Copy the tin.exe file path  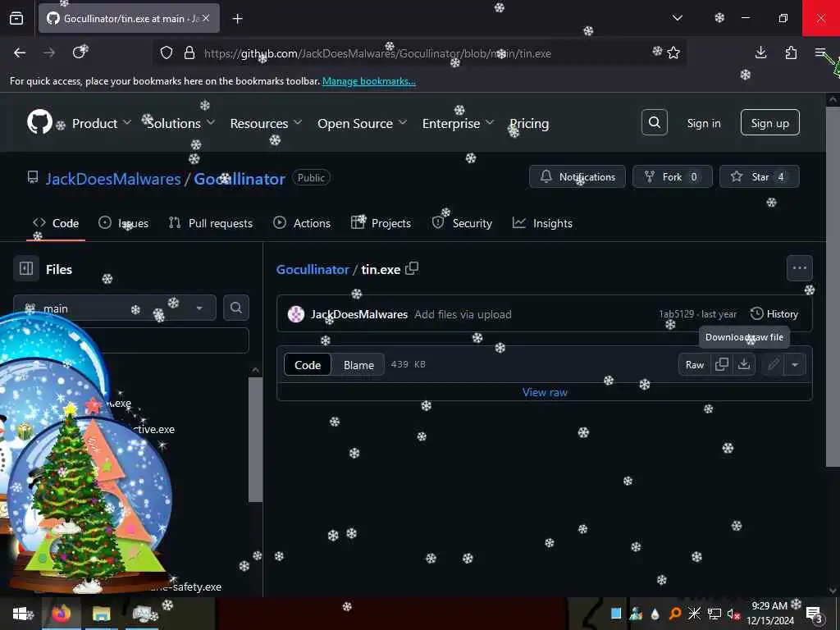point(412,269)
